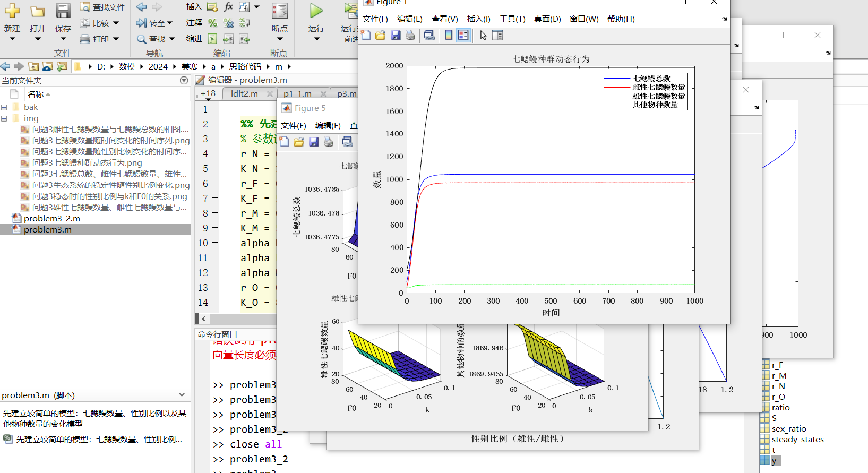This screenshot has width=868, height=473.
Task: Open the 工具(T) menu in Figure 1
Action: (x=512, y=19)
